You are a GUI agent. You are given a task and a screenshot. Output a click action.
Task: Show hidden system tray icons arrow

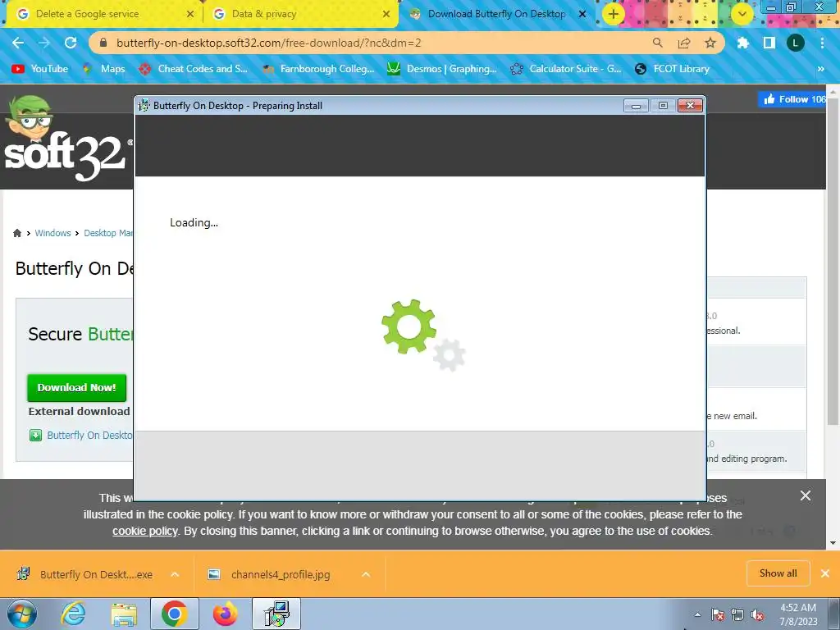[x=697, y=614]
